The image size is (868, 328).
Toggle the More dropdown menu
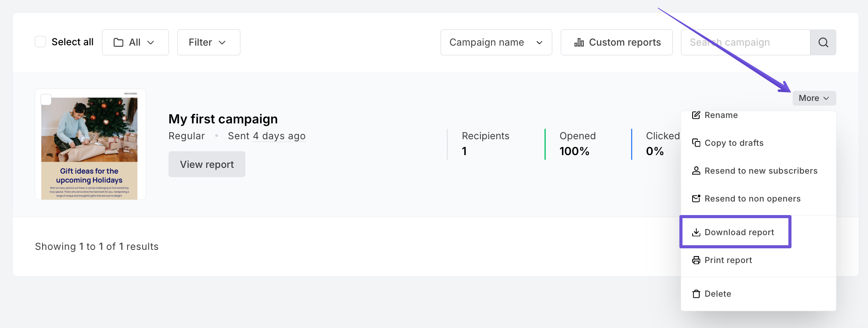(814, 98)
